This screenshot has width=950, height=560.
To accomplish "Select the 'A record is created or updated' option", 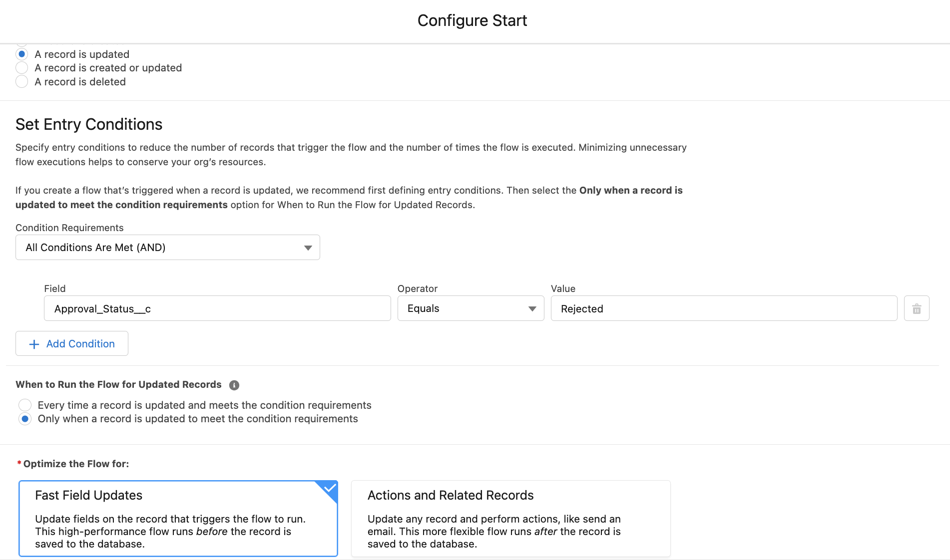I will (22, 68).
